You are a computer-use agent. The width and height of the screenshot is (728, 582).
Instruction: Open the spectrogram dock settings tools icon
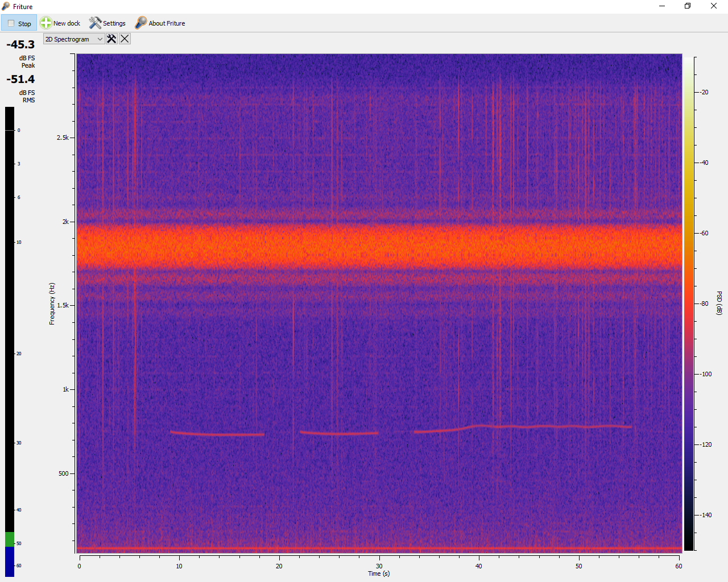coord(111,39)
